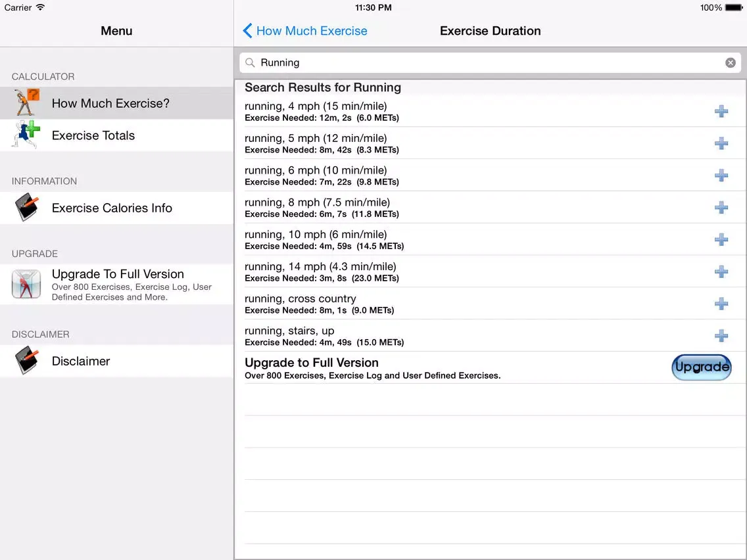
Task: Add running, 8 mph (7.5 min/mile) exercise
Action: point(721,207)
